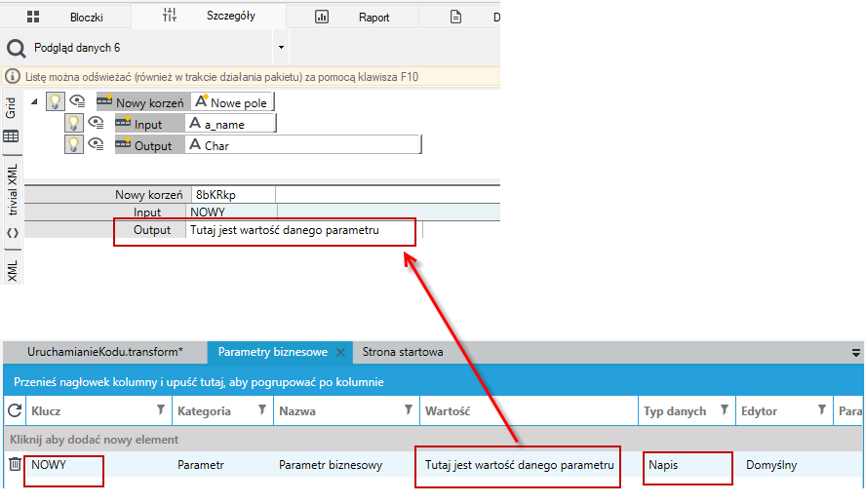865x504 pixels.
Task: Toggle eye visibility for Nowy korzeń
Action: [x=78, y=101]
